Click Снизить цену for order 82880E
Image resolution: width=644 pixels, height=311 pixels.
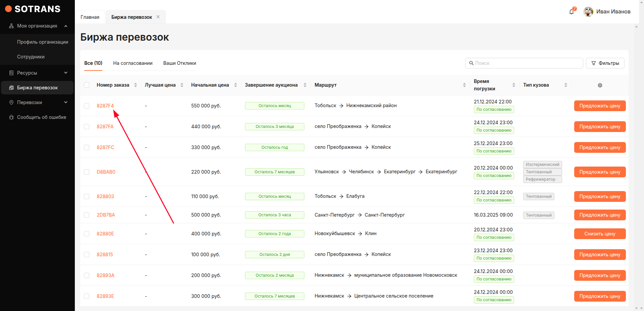[600, 234]
